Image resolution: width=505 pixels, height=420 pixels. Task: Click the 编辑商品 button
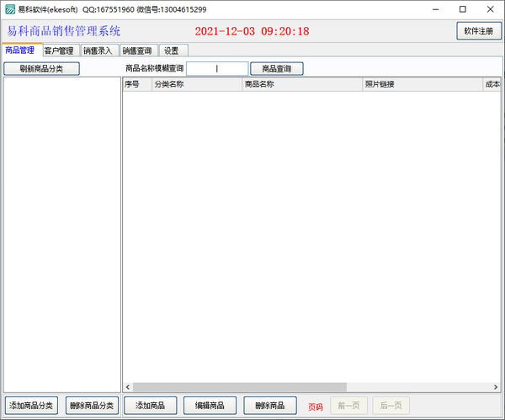(210, 406)
